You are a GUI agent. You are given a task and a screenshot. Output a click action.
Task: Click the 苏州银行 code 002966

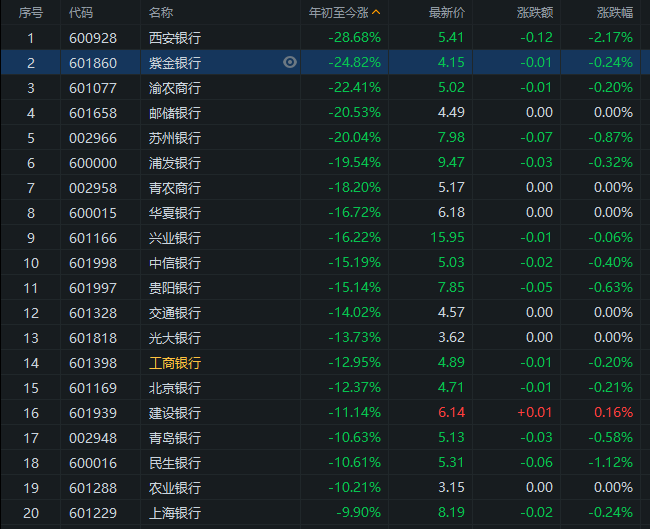click(x=93, y=138)
